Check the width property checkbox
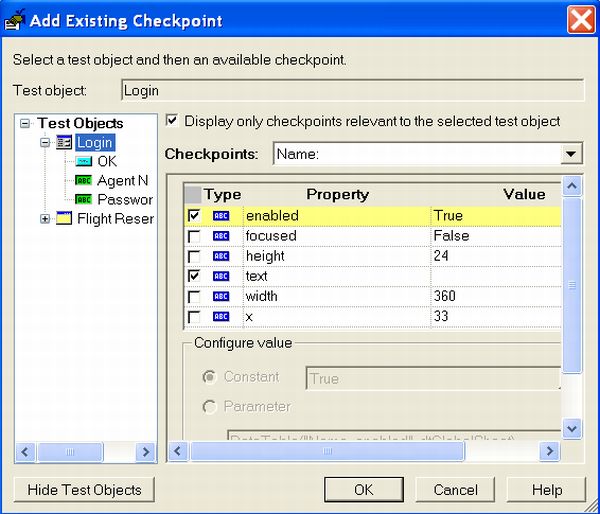 point(194,297)
